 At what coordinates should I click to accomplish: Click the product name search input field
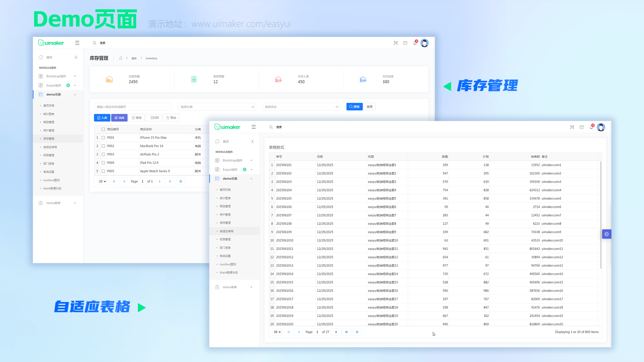point(133,107)
